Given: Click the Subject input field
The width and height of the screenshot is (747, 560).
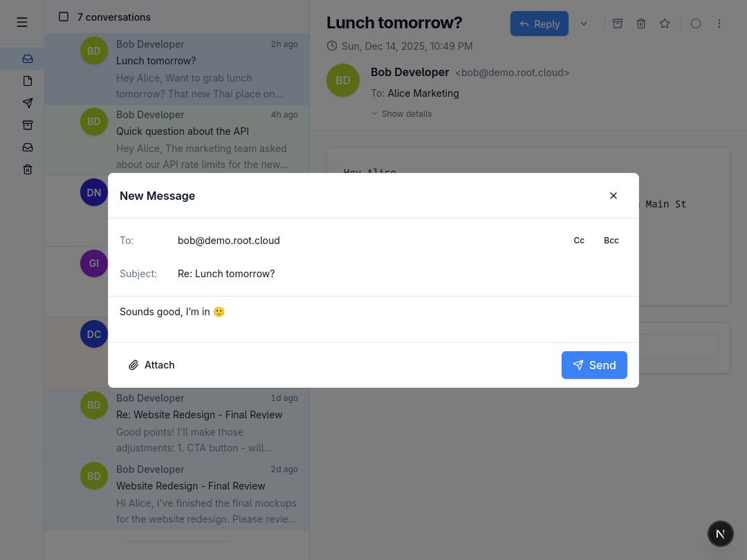Looking at the screenshot, I should [402, 274].
